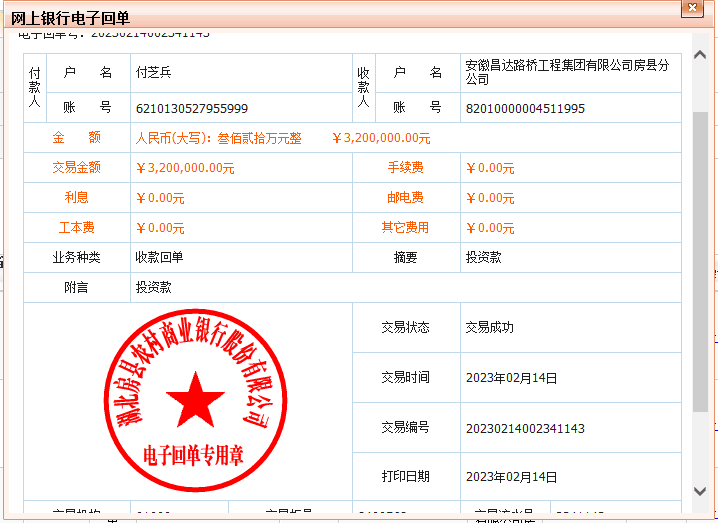This screenshot has height=523, width=718.
Task: Click the 其它费用 label
Action: coord(405,228)
